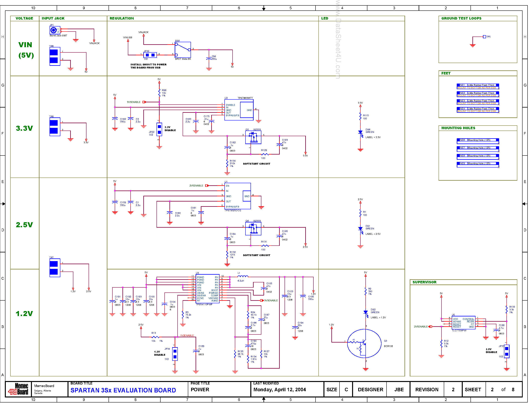Select the NE3 Little Rubber Feet entry
532x411 pixels.
point(478,102)
